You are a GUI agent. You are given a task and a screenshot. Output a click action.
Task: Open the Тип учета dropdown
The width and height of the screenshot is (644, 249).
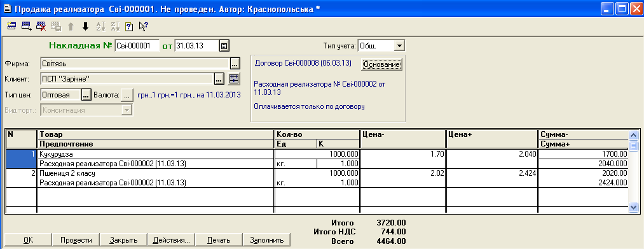coord(400,45)
